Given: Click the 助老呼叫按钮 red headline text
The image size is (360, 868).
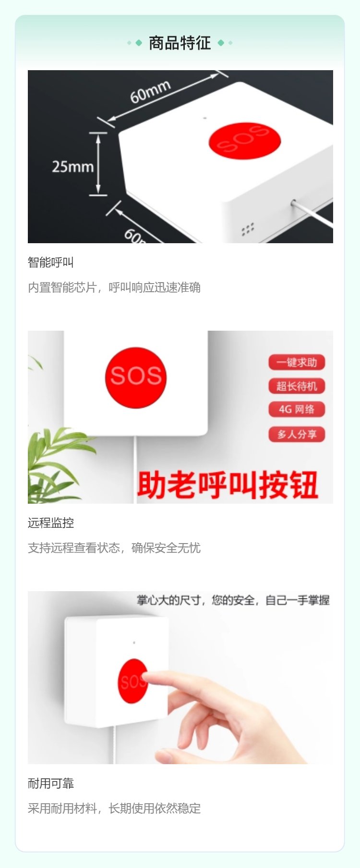Looking at the screenshot, I should (x=228, y=485).
